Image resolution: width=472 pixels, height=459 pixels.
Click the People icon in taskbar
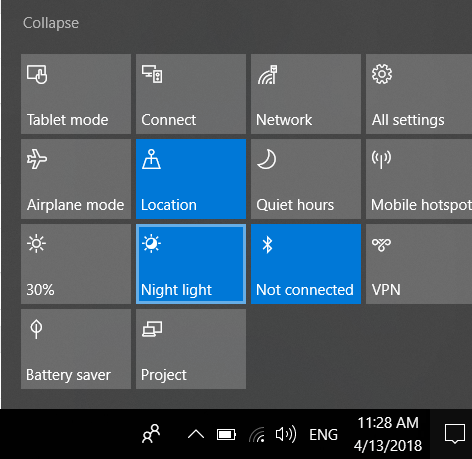151,434
